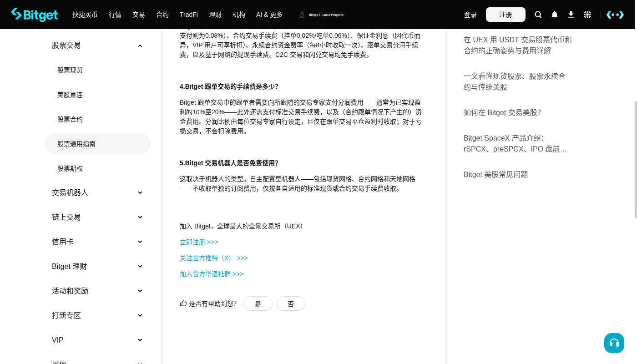Select 美股直连 in the sidebar
This screenshot has height=364, width=637.
pos(97,95)
